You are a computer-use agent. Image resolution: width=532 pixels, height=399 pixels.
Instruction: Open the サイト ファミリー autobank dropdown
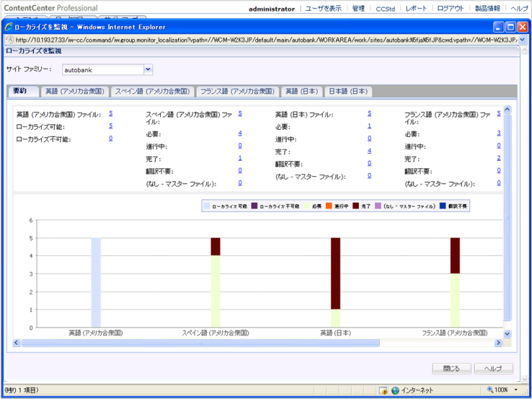(x=148, y=68)
